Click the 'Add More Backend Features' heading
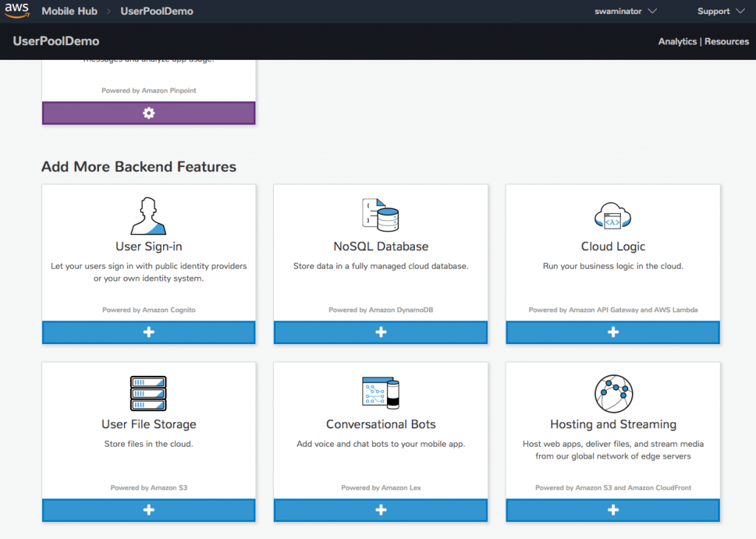This screenshot has width=756, height=539. 139,167
